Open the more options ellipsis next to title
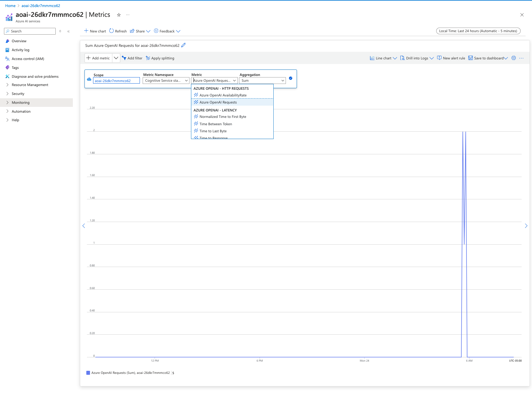 pyautogui.click(x=128, y=15)
